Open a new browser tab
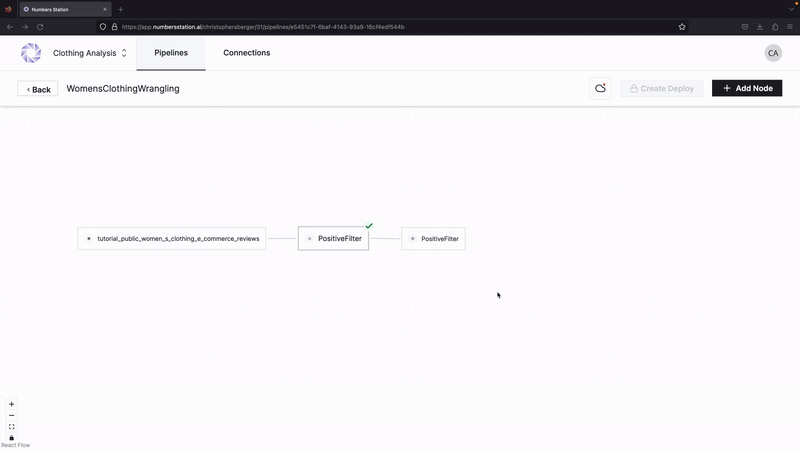This screenshot has width=800, height=450. [x=120, y=9]
